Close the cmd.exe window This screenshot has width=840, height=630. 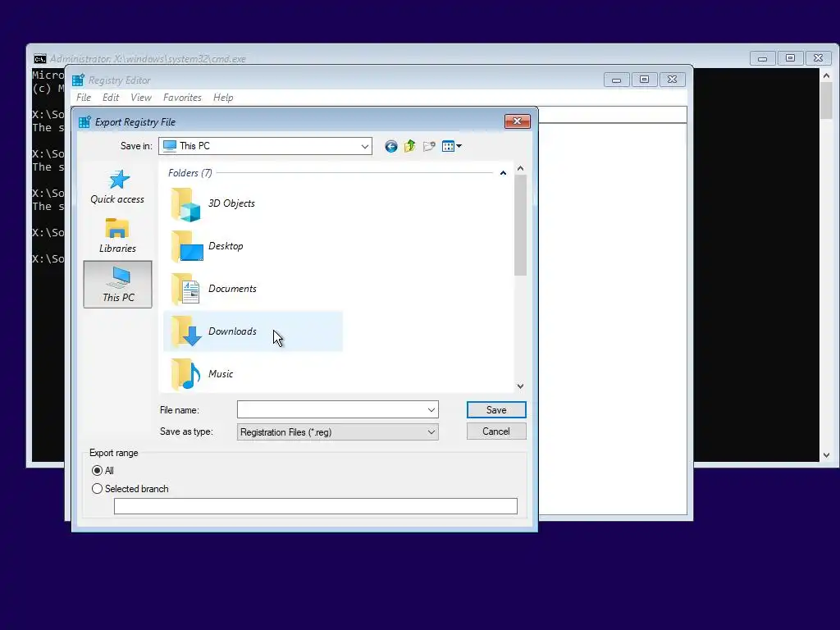[x=818, y=58]
